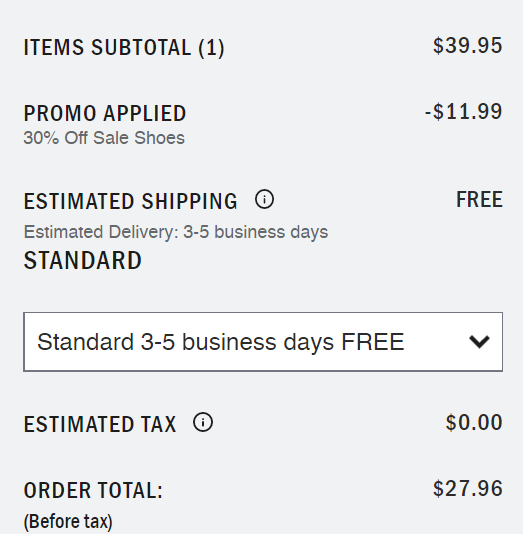This screenshot has width=523, height=534.
Task: Click the $27.96 order total amount
Action: point(467,488)
